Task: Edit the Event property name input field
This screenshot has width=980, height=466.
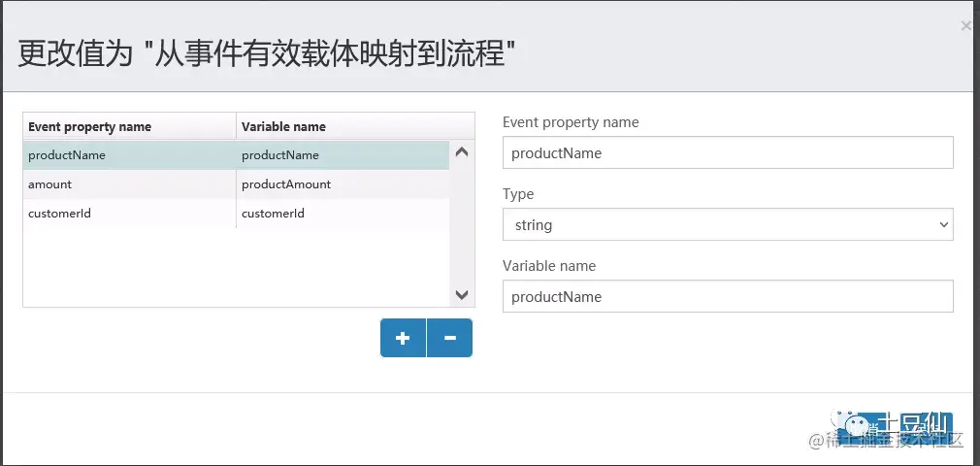Action: pyautogui.click(x=728, y=152)
